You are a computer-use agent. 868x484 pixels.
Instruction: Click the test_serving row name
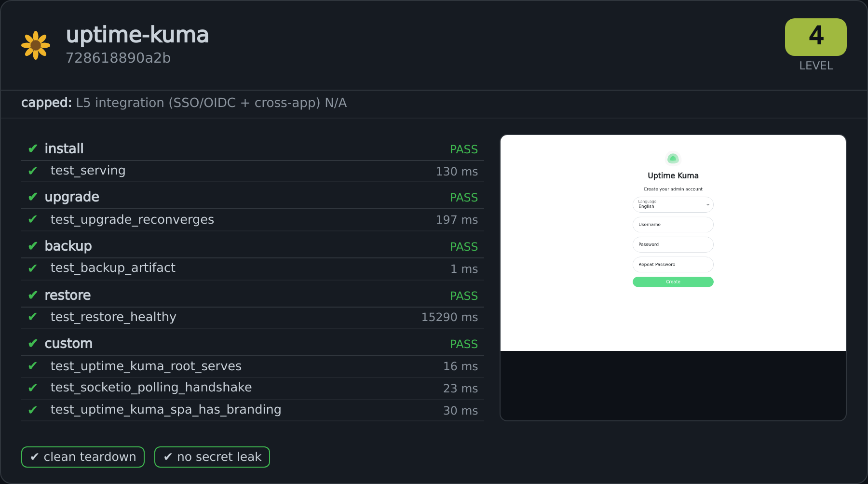click(x=88, y=171)
